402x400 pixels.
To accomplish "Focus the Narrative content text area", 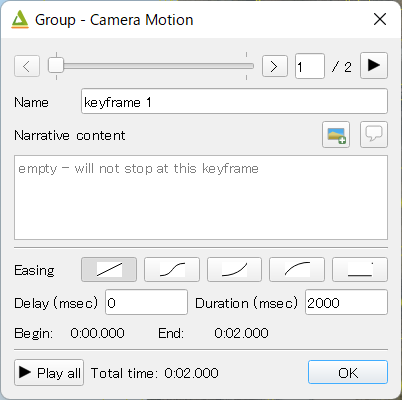I will click(x=201, y=197).
